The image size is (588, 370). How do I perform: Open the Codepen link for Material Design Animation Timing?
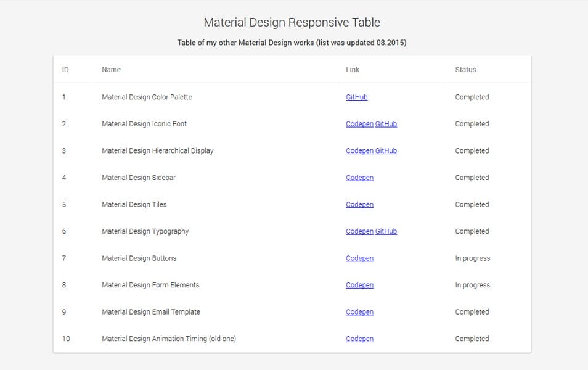pyautogui.click(x=359, y=339)
